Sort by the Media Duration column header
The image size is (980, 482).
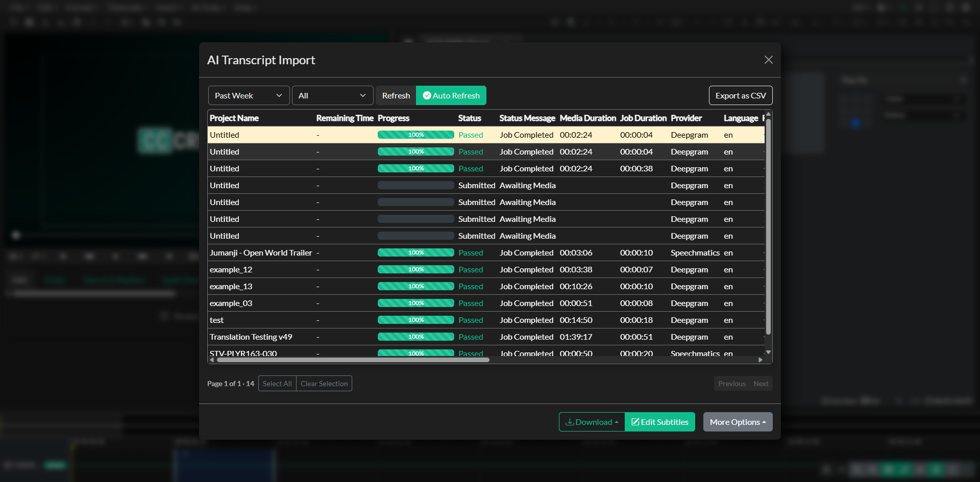tap(588, 118)
